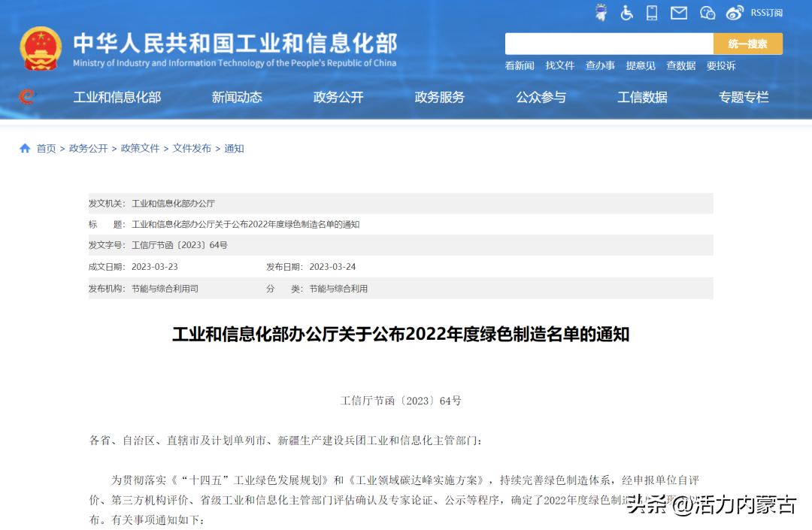
Task: Open the wheelchair accessibility icon
Action: (626, 12)
